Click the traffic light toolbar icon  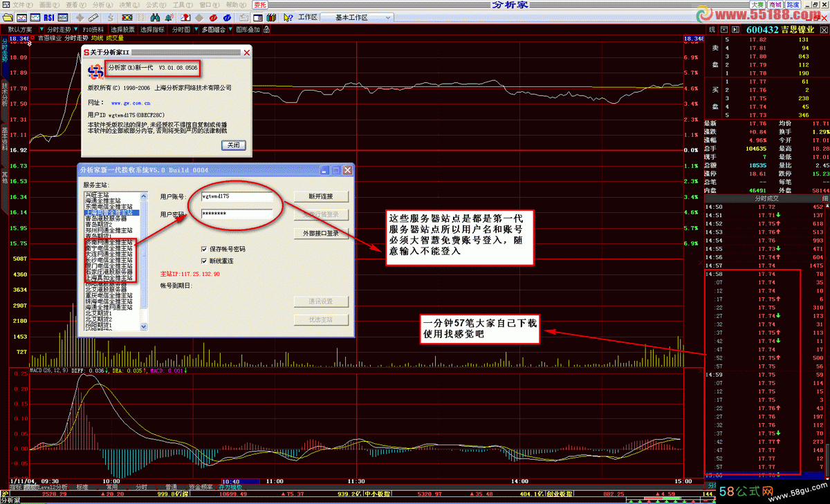pyautogui.click(x=127, y=17)
